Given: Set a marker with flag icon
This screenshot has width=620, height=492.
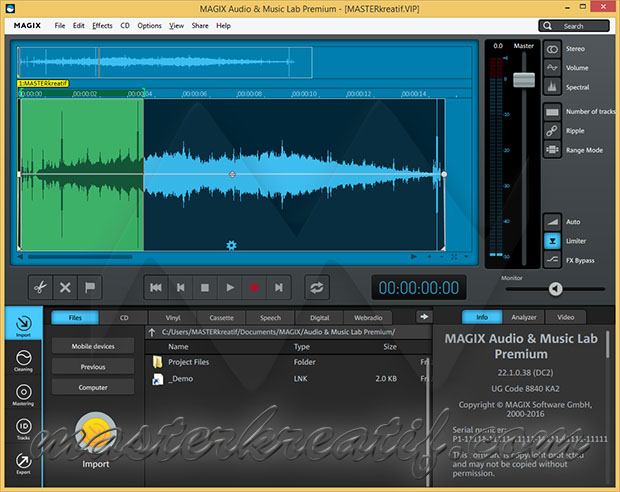Looking at the screenshot, I should pos(90,288).
